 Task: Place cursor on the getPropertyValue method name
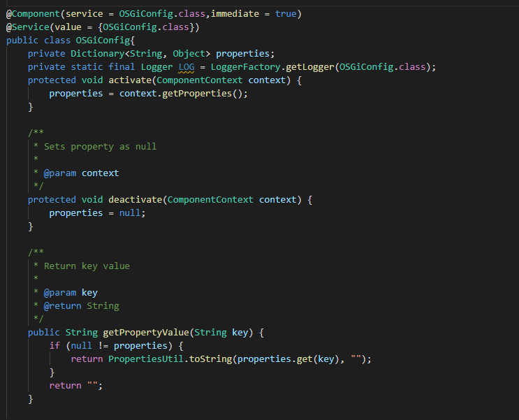click(x=146, y=333)
